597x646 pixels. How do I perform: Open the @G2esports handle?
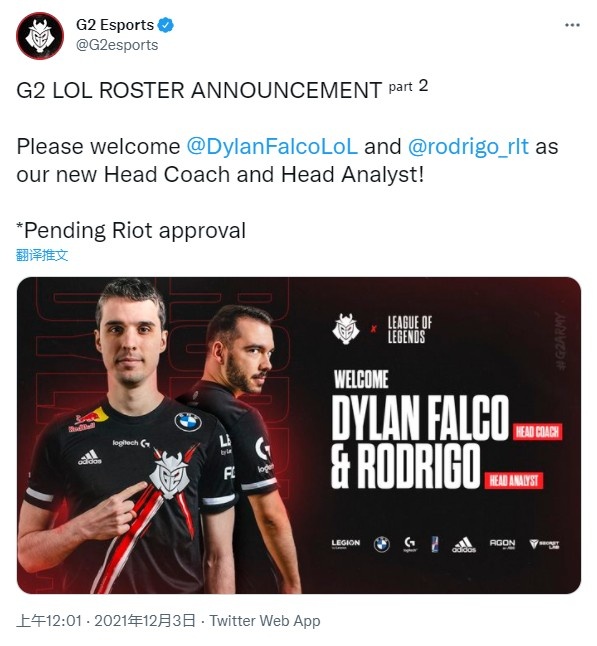[x=117, y=45]
